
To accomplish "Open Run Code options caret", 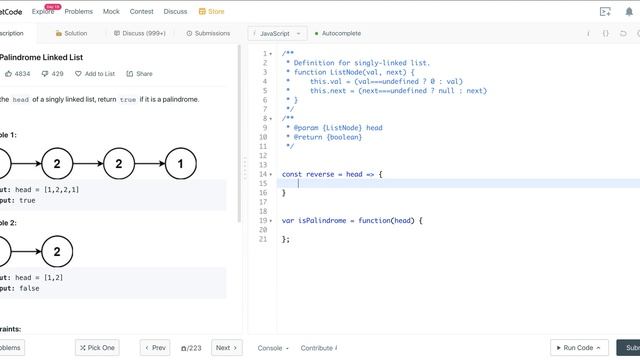I will [x=598, y=348].
